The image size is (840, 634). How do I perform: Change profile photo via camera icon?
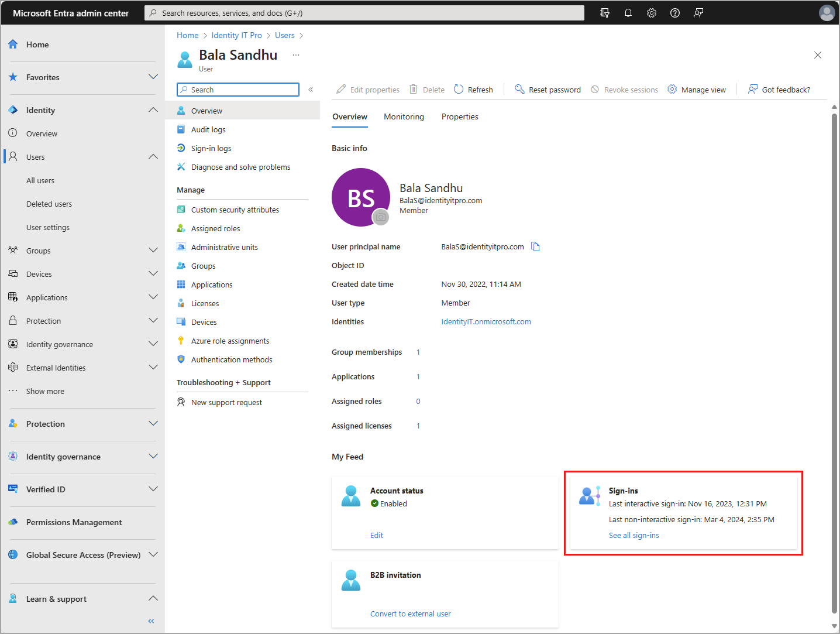click(x=381, y=217)
